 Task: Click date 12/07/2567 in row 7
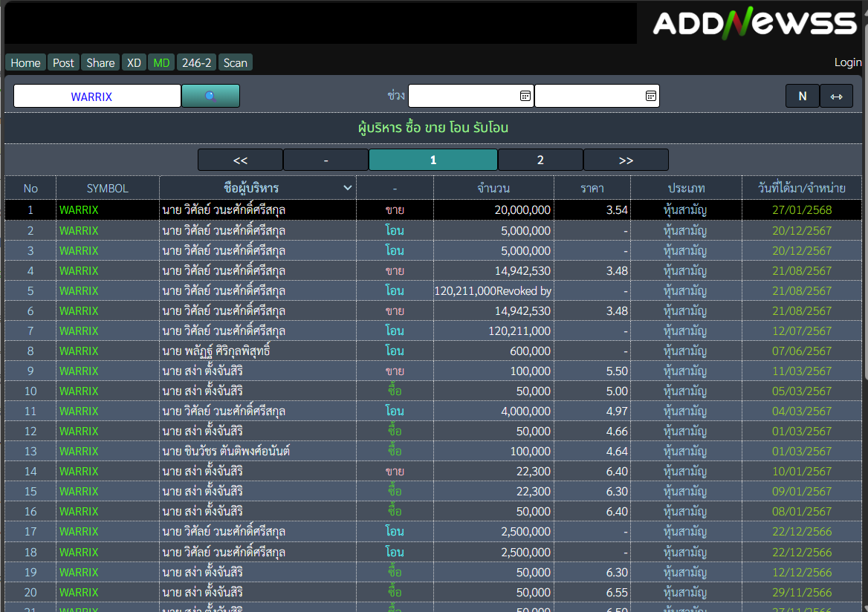tap(802, 331)
